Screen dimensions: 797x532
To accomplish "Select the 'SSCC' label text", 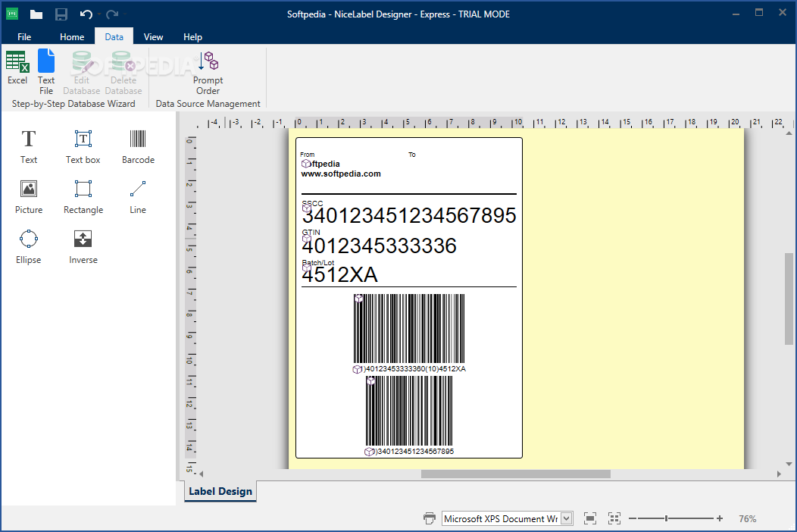I will (x=313, y=203).
